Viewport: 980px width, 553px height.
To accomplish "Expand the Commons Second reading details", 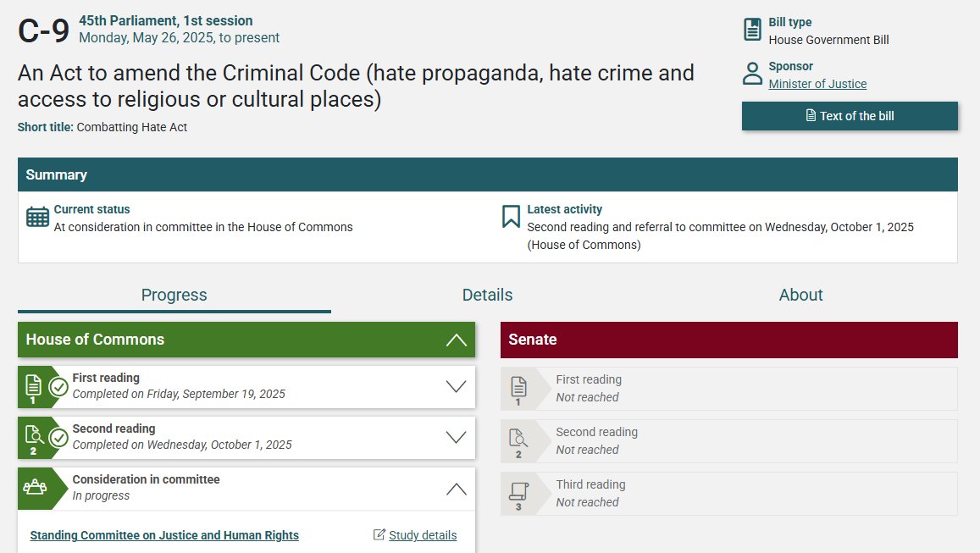I will click(x=456, y=437).
